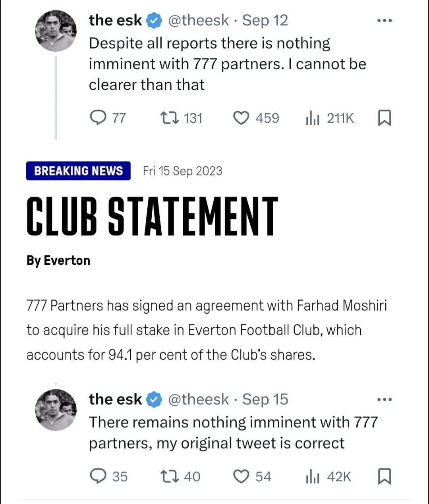
Task: Retweet the Sep 12 tweet
Action: coord(170,118)
